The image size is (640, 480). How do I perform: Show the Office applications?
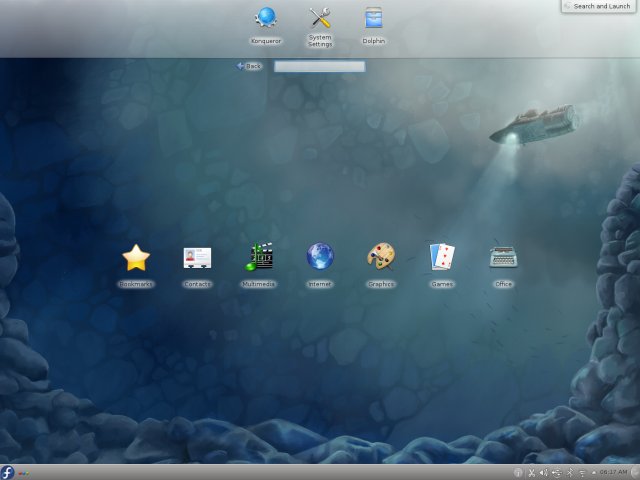503,258
